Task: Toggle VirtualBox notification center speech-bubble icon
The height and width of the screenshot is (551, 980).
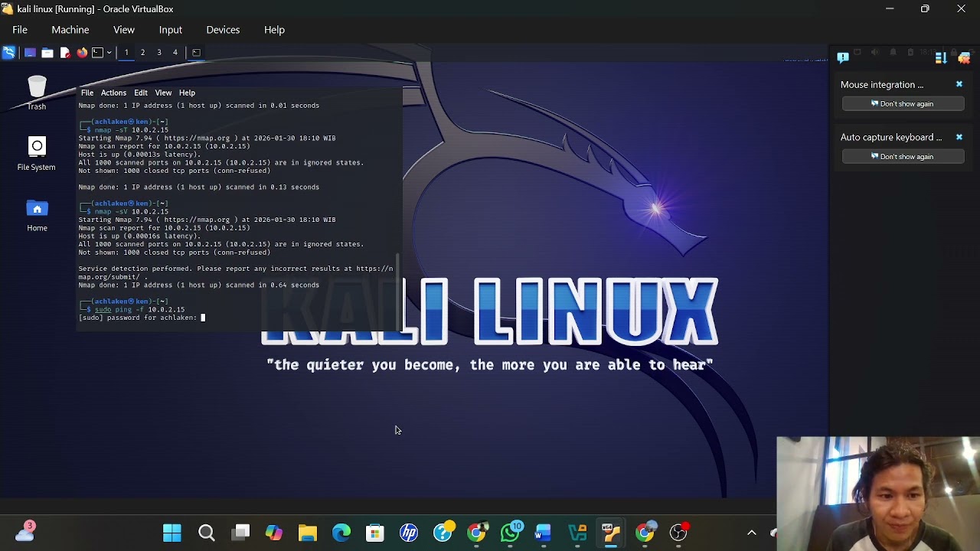Action: [x=843, y=57]
